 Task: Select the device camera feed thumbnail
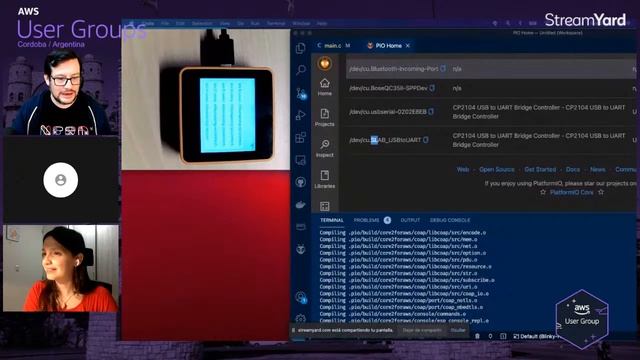click(x=206, y=99)
